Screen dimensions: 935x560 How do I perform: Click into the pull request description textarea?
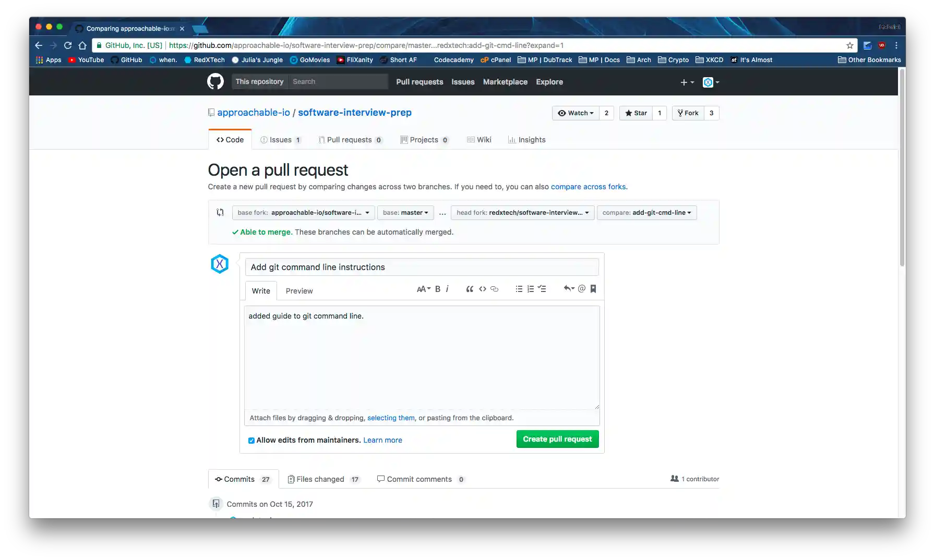pos(422,358)
